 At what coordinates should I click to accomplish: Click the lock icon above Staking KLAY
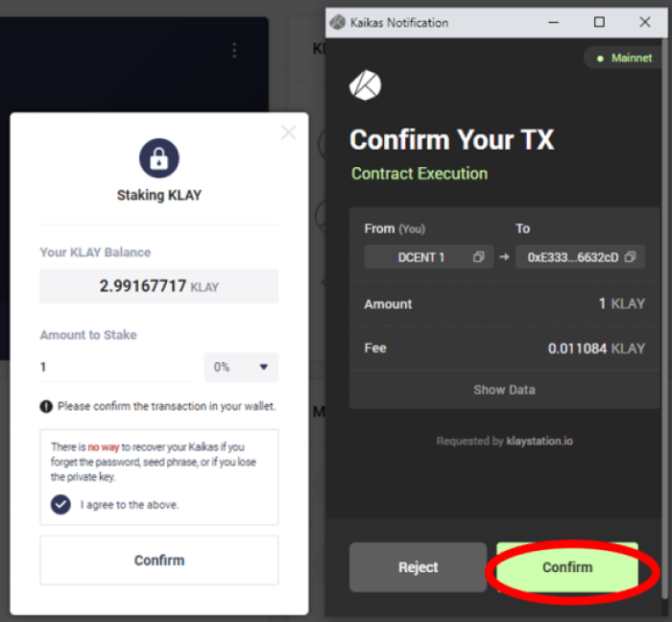pyautogui.click(x=159, y=158)
